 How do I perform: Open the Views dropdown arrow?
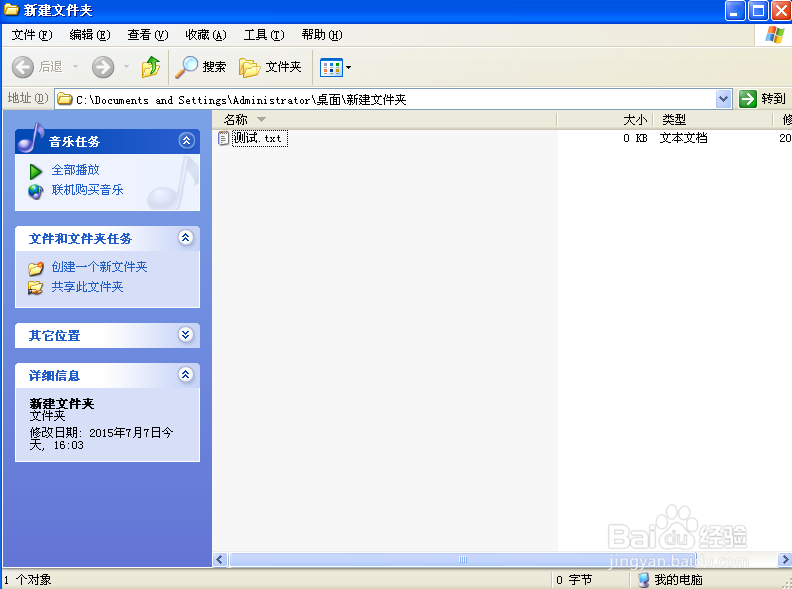coord(348,68)
